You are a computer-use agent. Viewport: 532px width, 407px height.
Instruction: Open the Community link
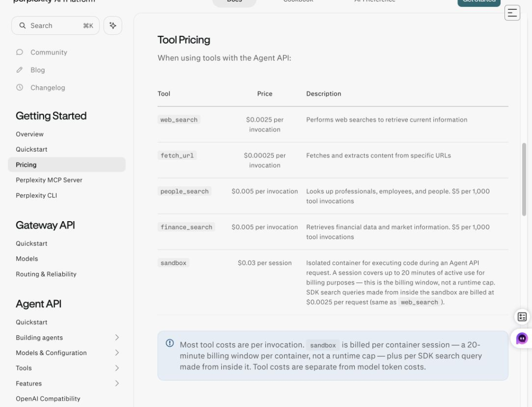click(x=48, y=52)
